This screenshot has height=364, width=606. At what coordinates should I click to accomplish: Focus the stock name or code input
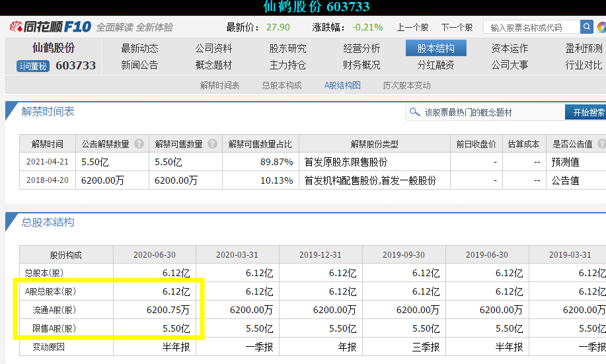click(532, 28)
